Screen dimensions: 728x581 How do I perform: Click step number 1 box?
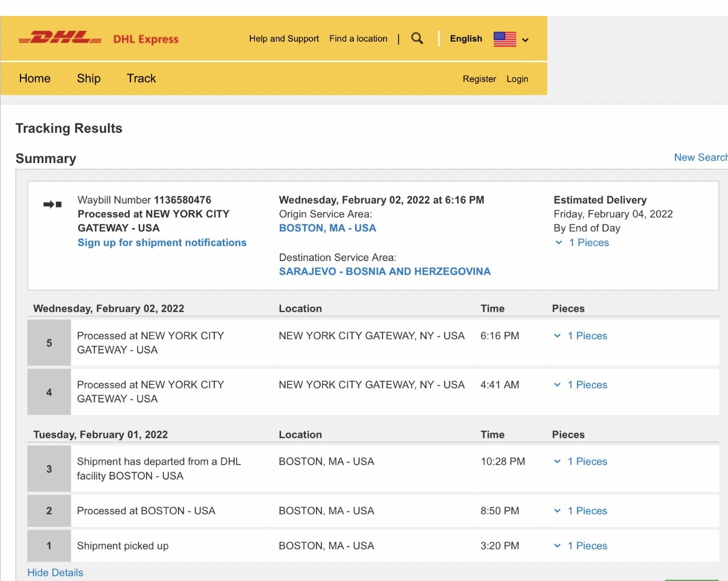(49, 546)
